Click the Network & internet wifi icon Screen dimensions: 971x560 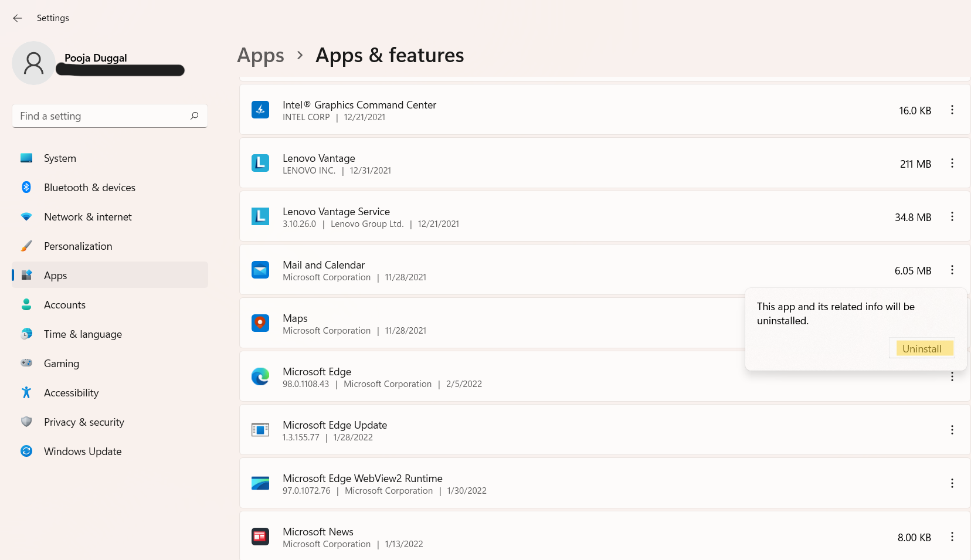26,216
